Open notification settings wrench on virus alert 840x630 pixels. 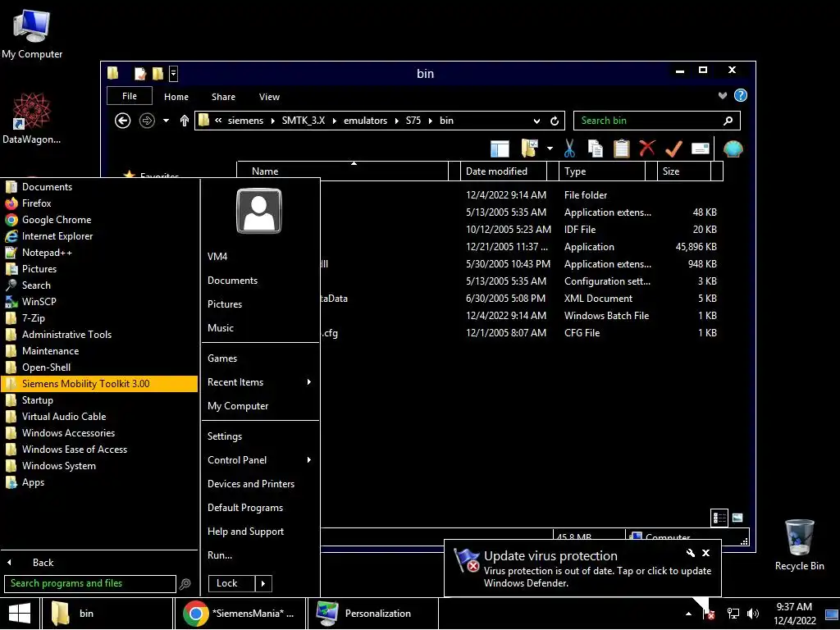click(x=691, y=553)
